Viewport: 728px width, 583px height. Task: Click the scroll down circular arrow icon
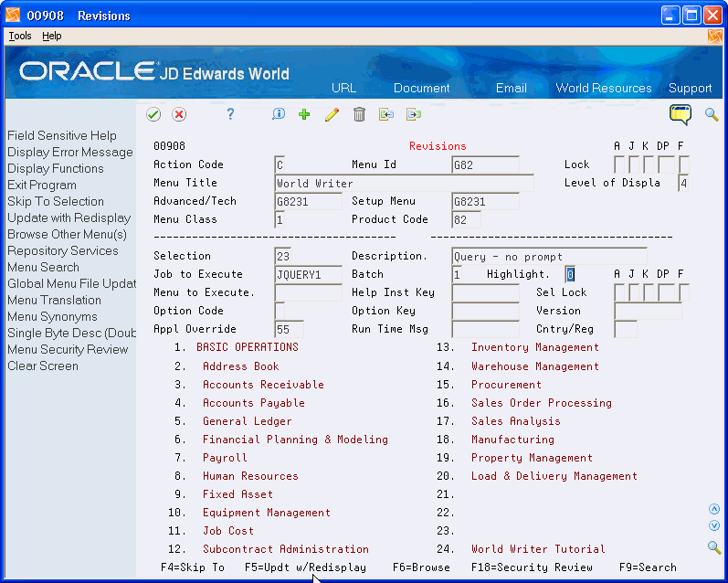click(x=714, y=525)
